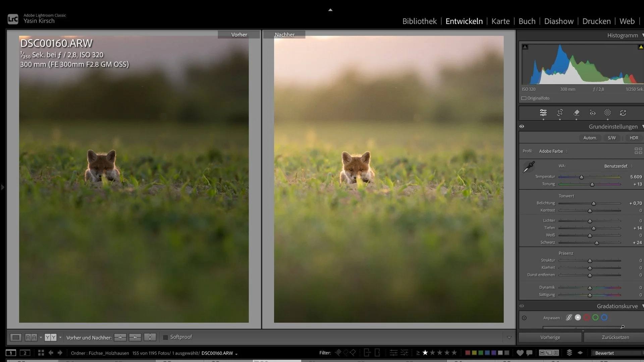Open the Web module

click(x=627, y=21)
